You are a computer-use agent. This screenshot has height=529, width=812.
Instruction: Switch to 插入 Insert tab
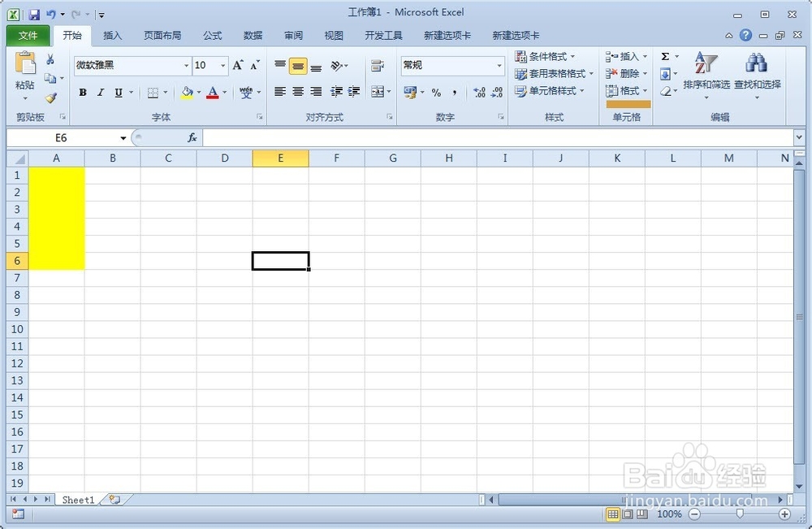pyautogui.click(x=112, y=35)
